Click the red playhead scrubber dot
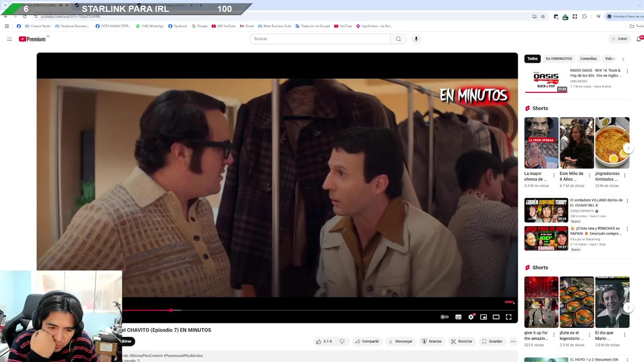Viewport: 644px width, 362px height. (171, 310)
